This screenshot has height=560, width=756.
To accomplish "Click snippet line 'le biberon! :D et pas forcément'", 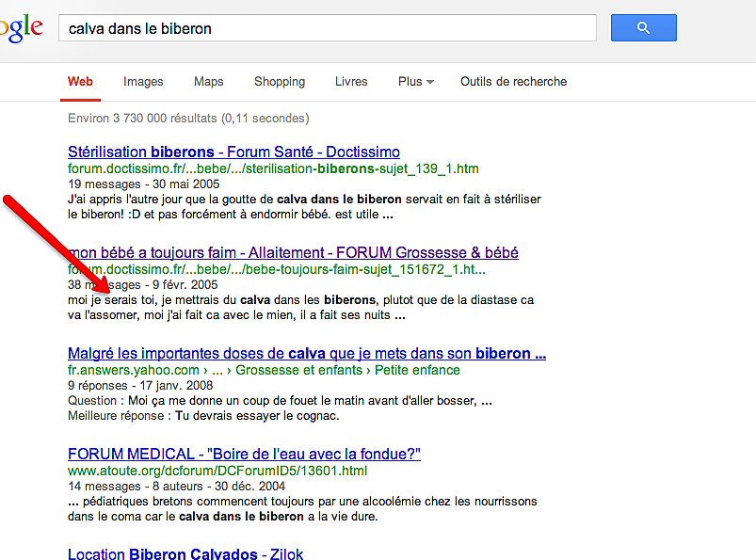I will click(x=231, y=214).
